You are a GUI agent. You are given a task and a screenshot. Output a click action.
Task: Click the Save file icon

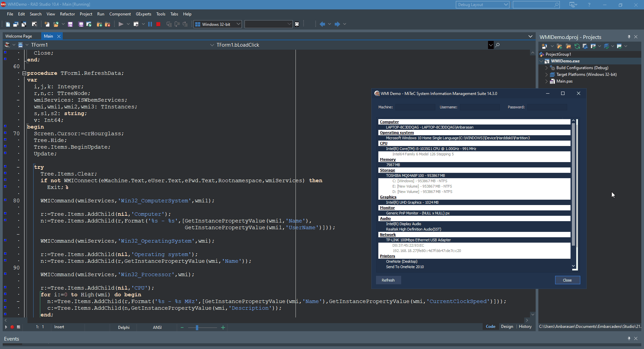coord(70,24)
